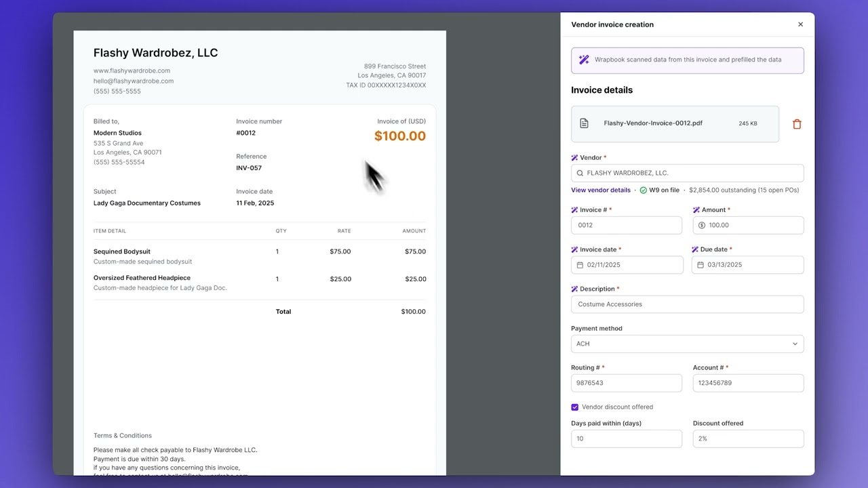Screen dimensions: 868x488
Task: Click TAX ID 00XXXXX1234X0XX text
Action: click(386, 85)
